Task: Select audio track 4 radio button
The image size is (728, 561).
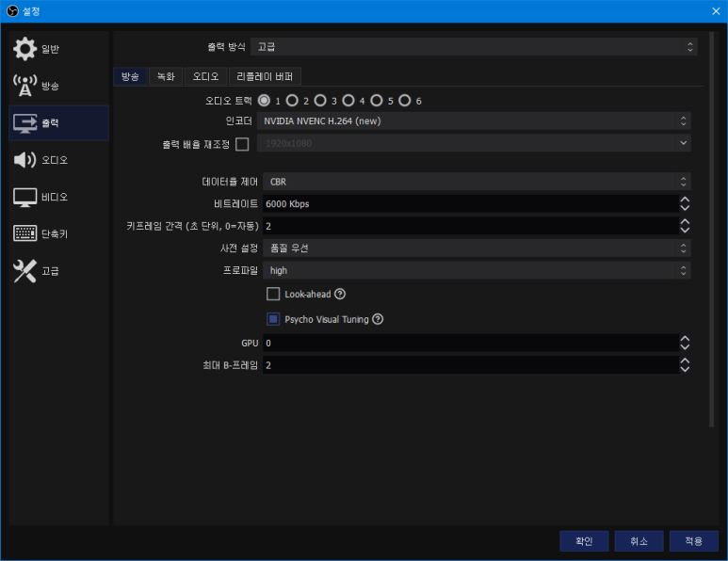Action: (x=348, y=100)
